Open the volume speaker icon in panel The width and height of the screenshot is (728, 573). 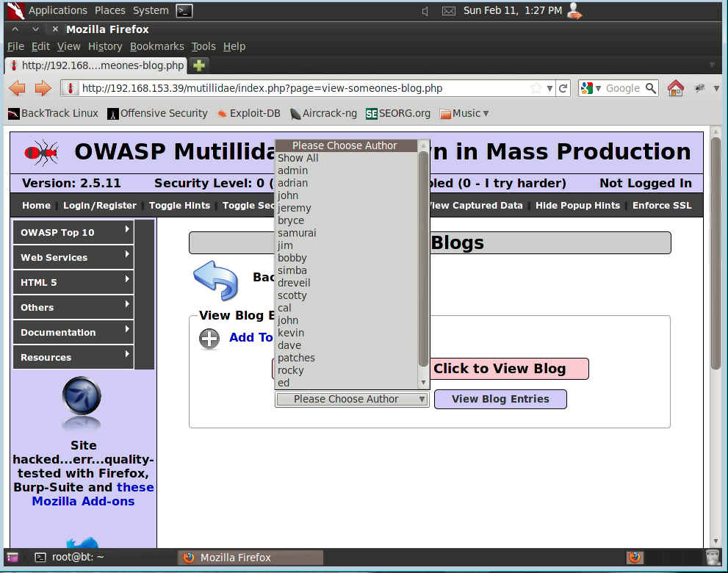pyautogui.click(x=425, y=11)
